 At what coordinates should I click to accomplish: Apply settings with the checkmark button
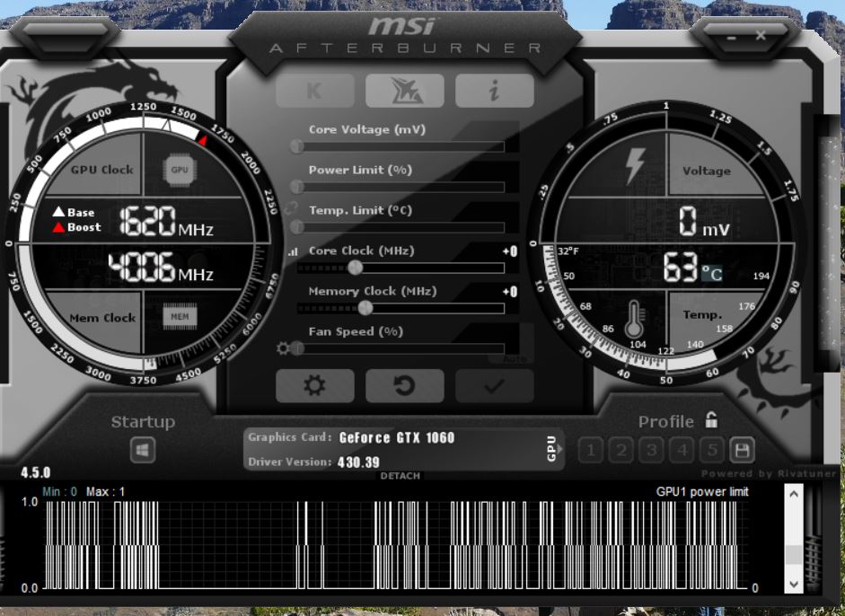[x=495, y=386]
